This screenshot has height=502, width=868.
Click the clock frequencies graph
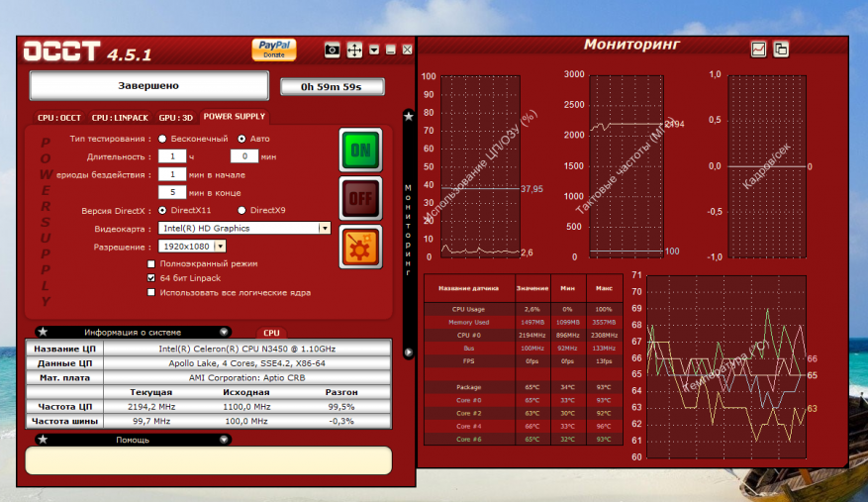[627, 166]
